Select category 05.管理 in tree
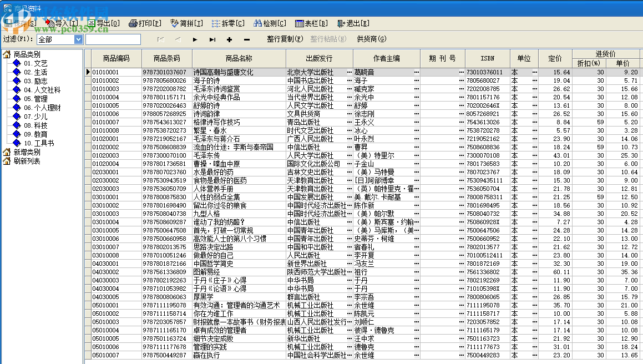Screen dimensions: 643x364 pos(36,99)
